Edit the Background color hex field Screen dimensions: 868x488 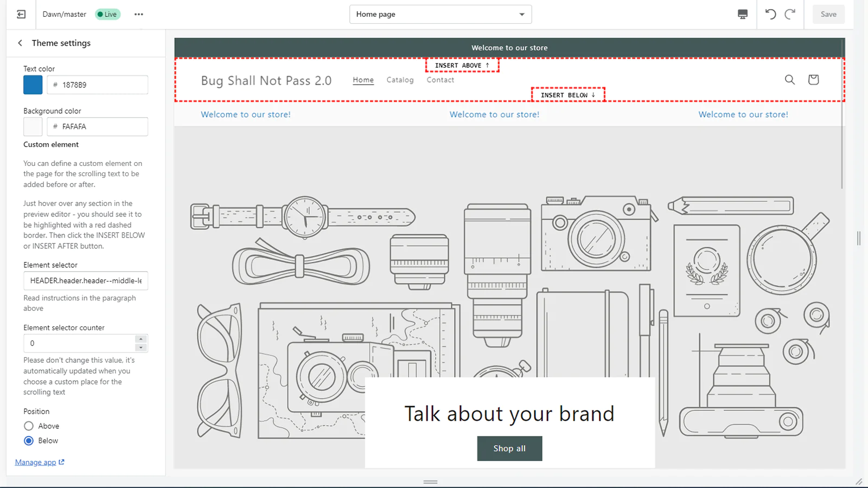click(98, 127)
